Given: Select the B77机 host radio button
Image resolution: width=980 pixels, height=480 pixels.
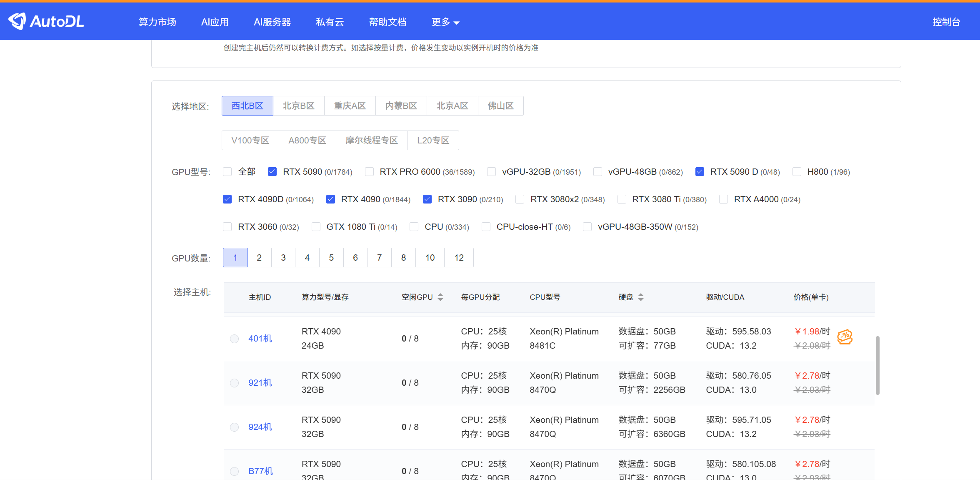Looking at the screenshot, I should (x=235, y=471).
